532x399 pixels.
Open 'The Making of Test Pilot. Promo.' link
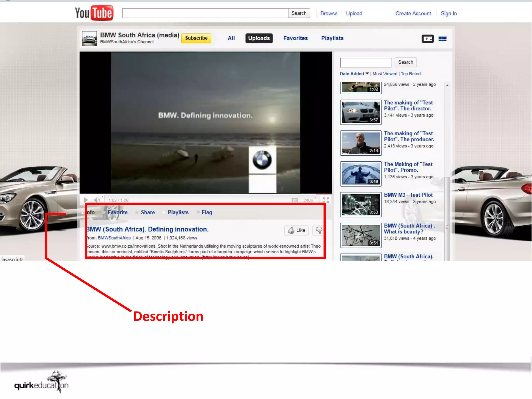(408, 167)
